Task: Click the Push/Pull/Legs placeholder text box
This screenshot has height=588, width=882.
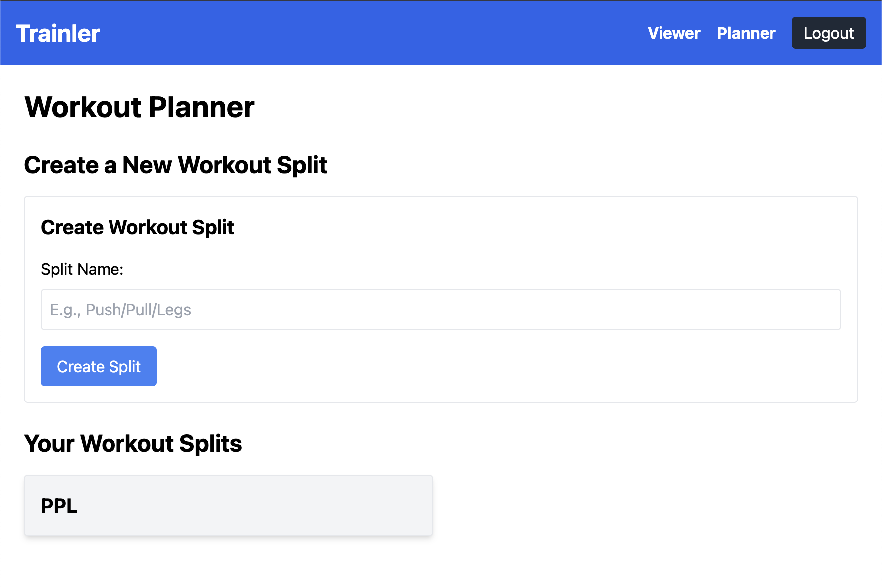Action: tap(440, 309)
